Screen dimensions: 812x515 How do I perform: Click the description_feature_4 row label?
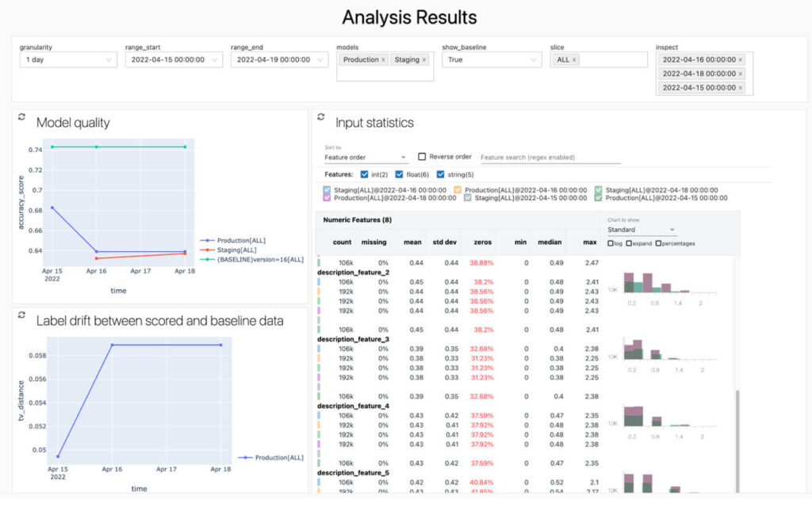(353, 406)
